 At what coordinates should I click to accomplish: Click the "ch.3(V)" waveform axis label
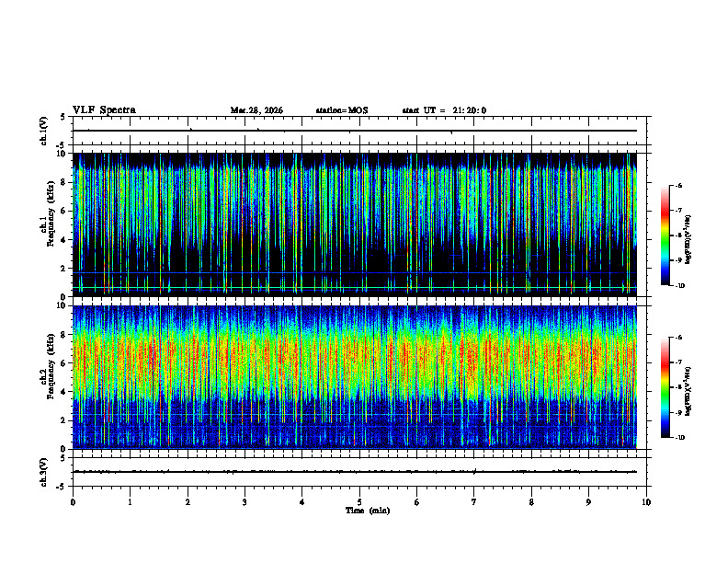[x=43, y=472]
